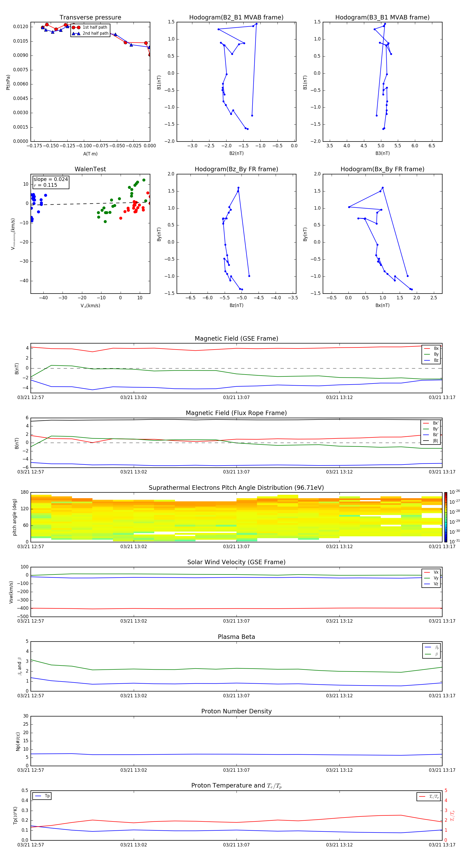473x868 pixels.
Task: Click the 'A(T·m)' x-axis label
Action: coord(90,154)
